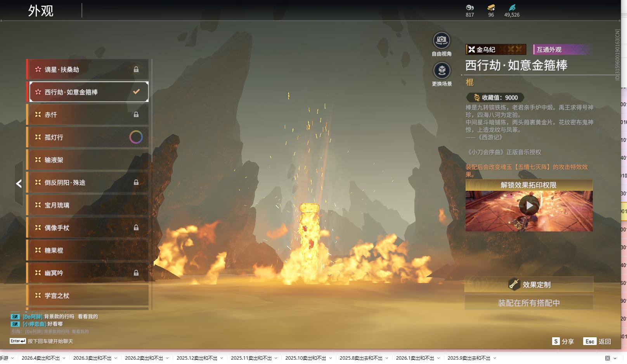627x364 pixels.
Task: Toggle the checkmark on 西行劫·如意金箍棒
Action: tap(136, 92)
